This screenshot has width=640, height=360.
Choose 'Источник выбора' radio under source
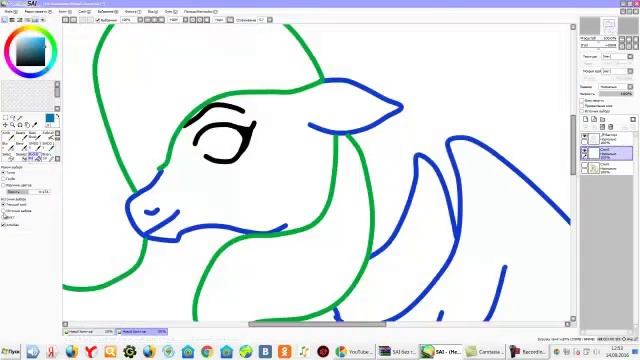tap(3, 211)
